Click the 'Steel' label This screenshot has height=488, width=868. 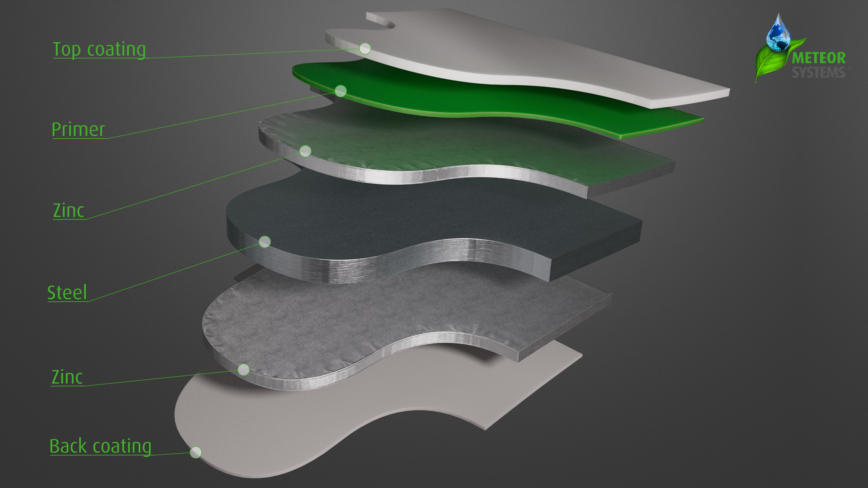[x=67, y=292]
